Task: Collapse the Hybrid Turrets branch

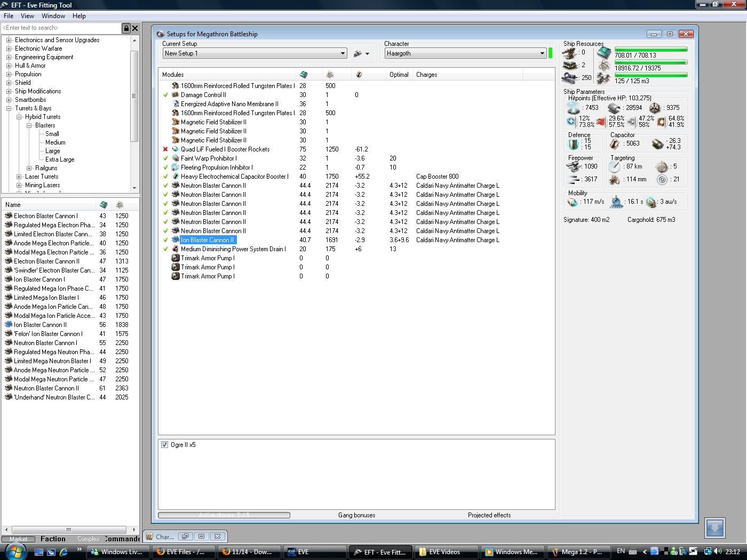Action: (19, 117)
